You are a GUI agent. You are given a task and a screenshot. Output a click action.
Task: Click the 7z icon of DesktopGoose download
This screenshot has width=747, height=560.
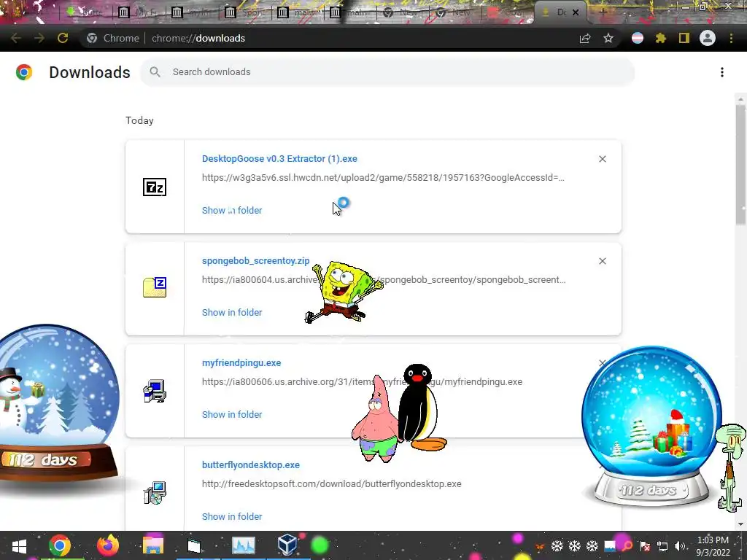(155, 187)
